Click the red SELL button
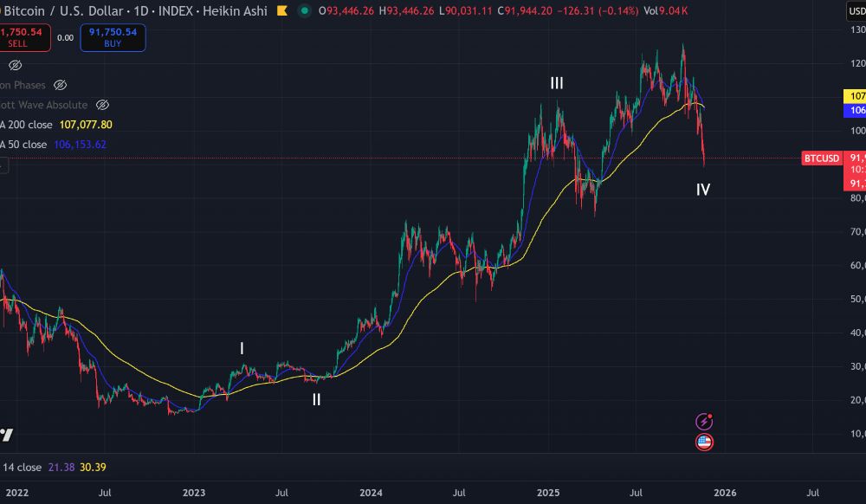The image size is (866, 504). 24,37
